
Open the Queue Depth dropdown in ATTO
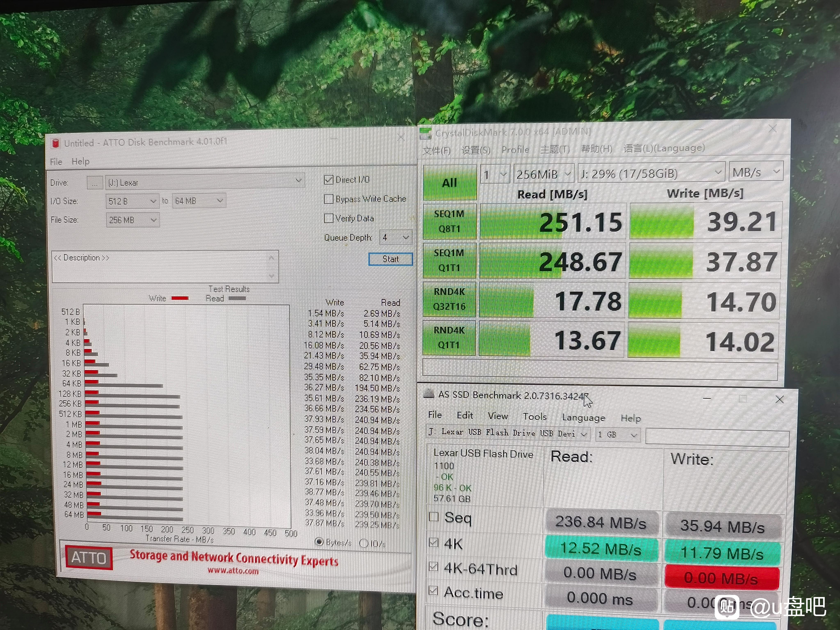(395, 237)
